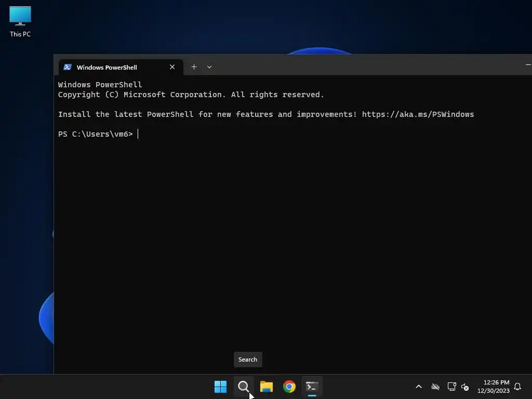This screenshot has height=399, width=532.
Task: Click the Terminal icon in the taskbar
Action: tap(312, 387)
